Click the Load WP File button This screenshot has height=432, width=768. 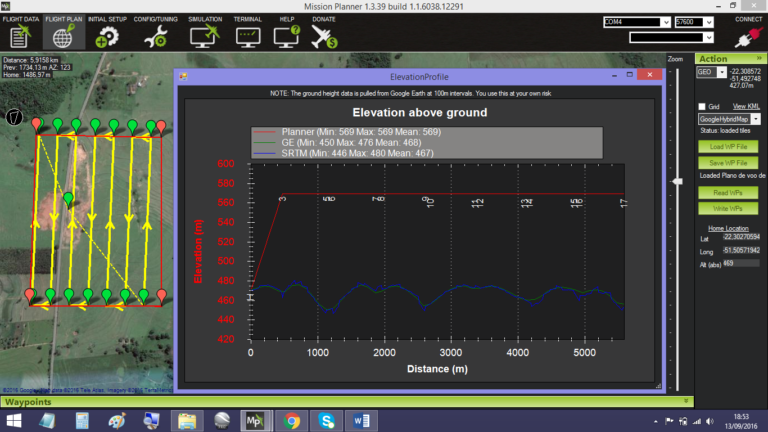pyautogui.click(x=728, y=146)
